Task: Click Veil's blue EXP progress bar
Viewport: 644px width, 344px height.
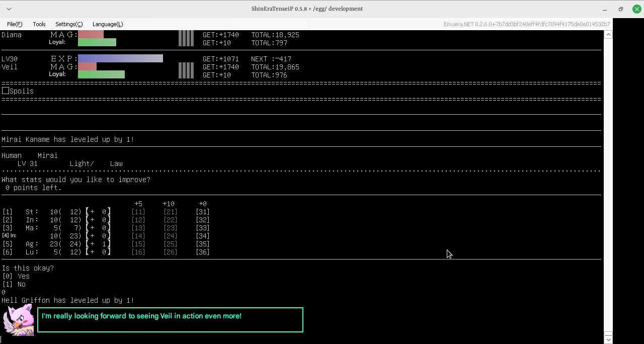Action: click(x=120, y=58)
